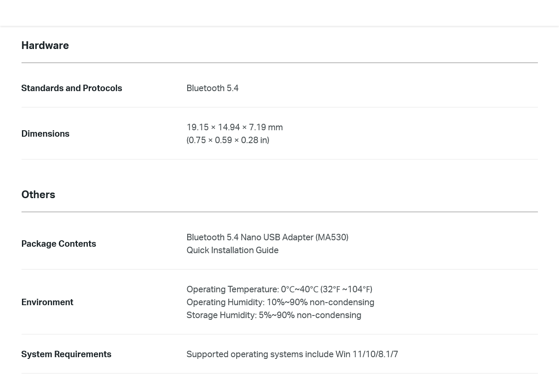Image resolution: width=559 pixels, height=392 pixels.
Task: Click the blank top header bar
Action: [279, 13]
